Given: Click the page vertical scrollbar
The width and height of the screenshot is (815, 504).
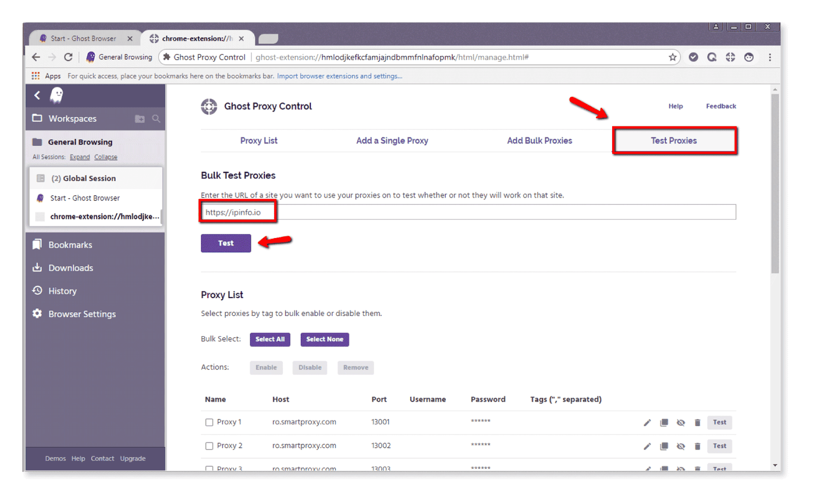Looking at the screenshot, I should (x=775, y=183).
